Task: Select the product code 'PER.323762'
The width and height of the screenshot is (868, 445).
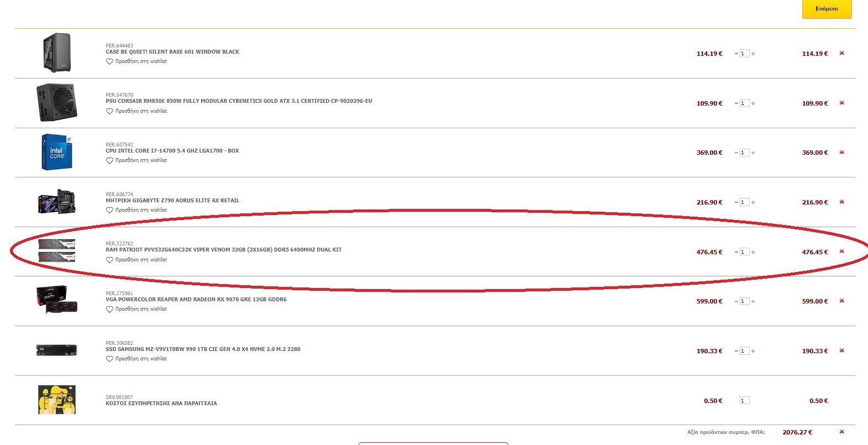Action: pos(119,244)
